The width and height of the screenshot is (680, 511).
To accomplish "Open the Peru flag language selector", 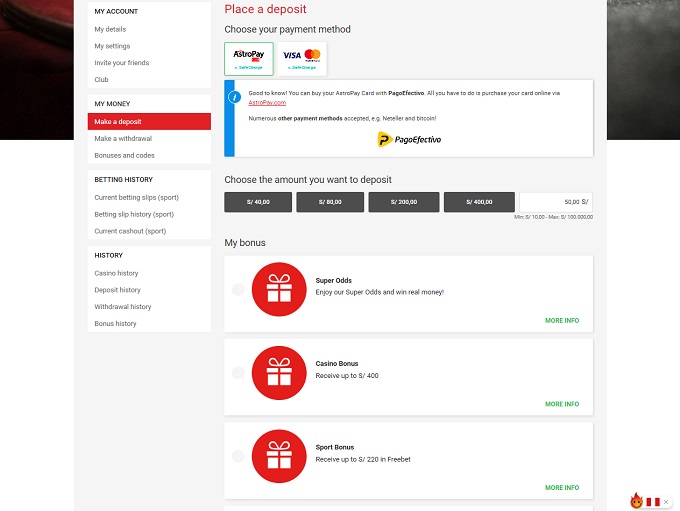I will [655, 500].
